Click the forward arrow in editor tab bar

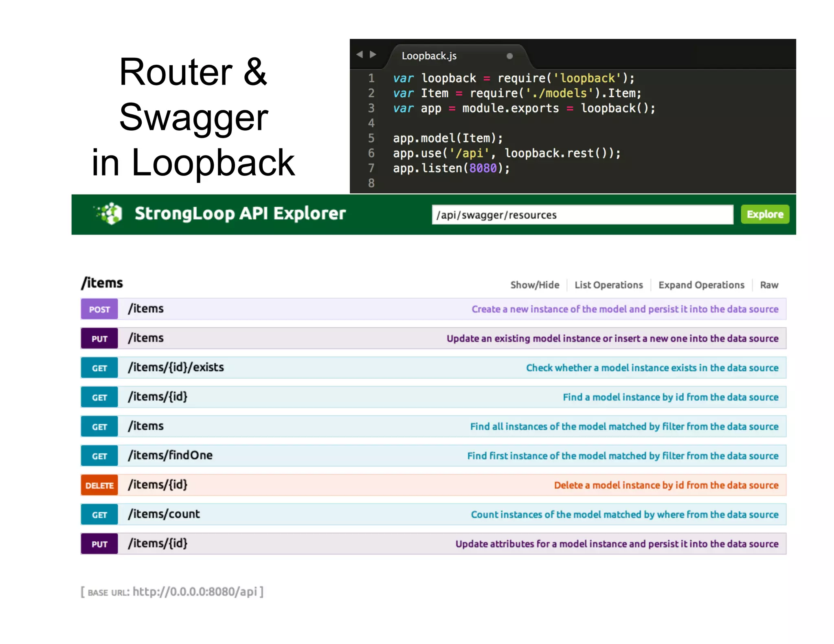tap(373, 54)
